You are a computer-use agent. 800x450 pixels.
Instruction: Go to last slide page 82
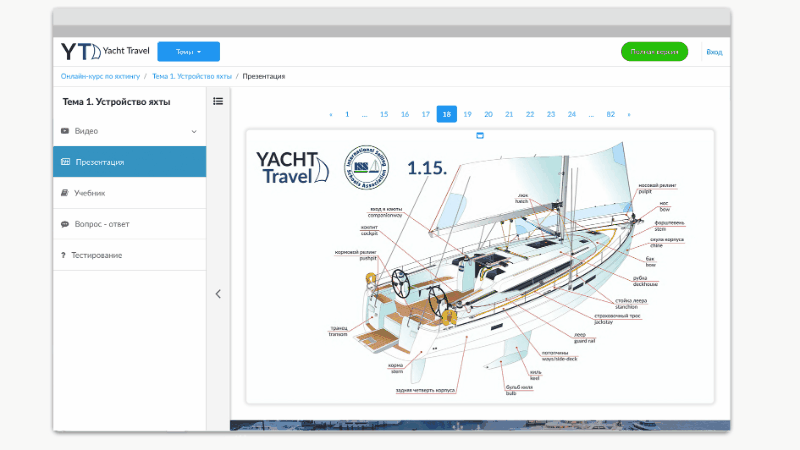point(610,114)
